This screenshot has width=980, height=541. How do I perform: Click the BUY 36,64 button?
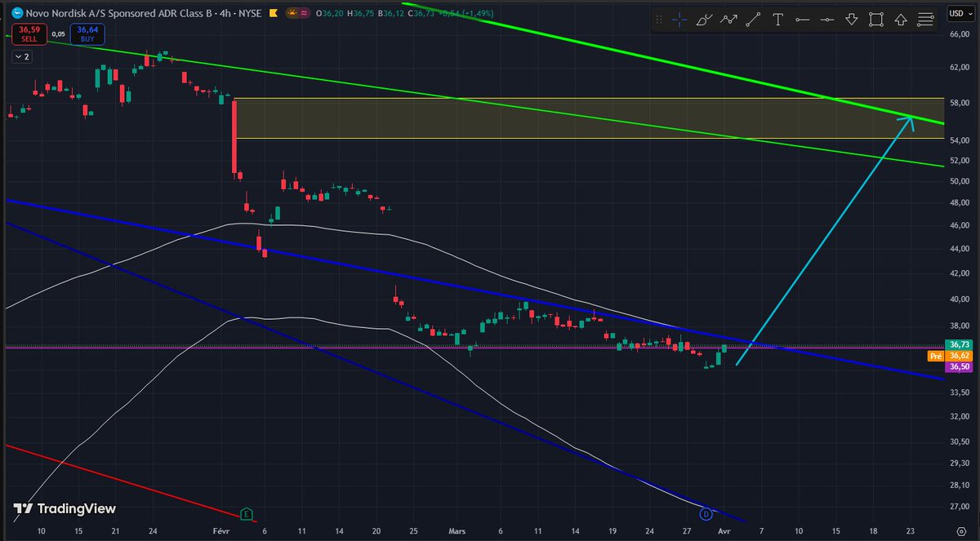tap(87, 33)
